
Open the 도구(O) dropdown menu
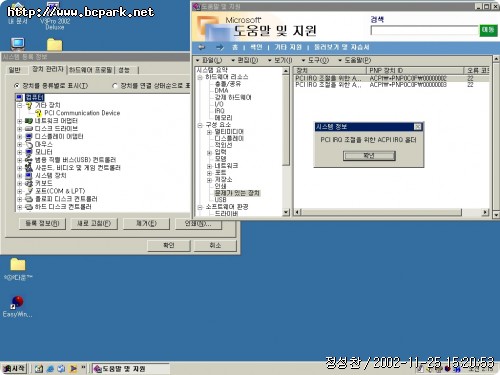tap(315, 60)
